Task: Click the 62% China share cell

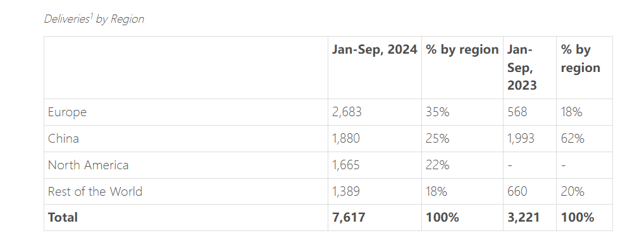Action: point(573,138)
